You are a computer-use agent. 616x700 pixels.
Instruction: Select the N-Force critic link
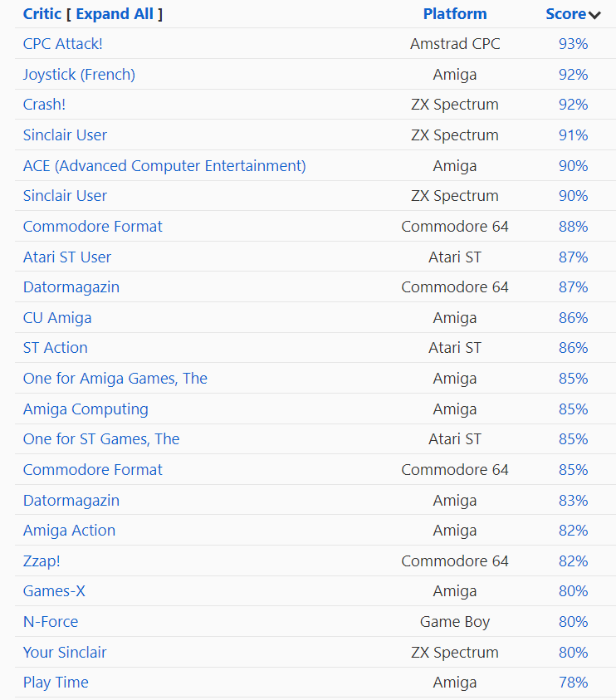51,621
